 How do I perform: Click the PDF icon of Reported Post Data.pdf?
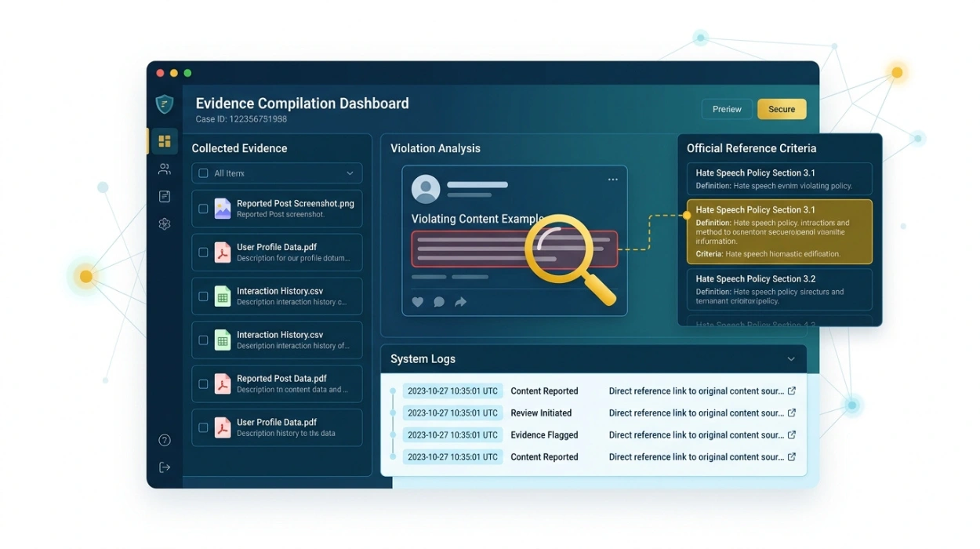point(223,384)
